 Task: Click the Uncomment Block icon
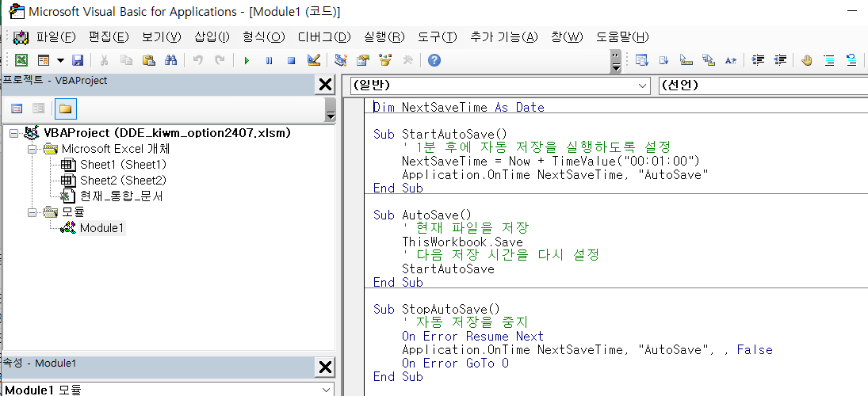point(851,60)
